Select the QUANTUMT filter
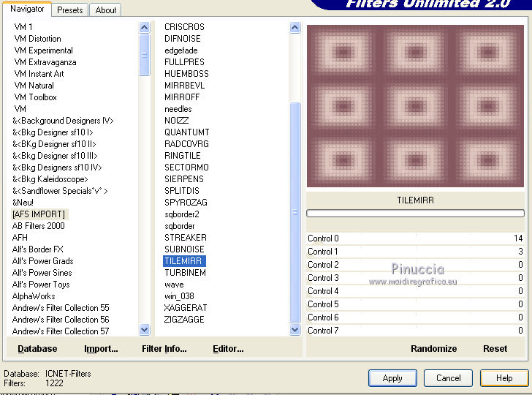 click(187, 132)
